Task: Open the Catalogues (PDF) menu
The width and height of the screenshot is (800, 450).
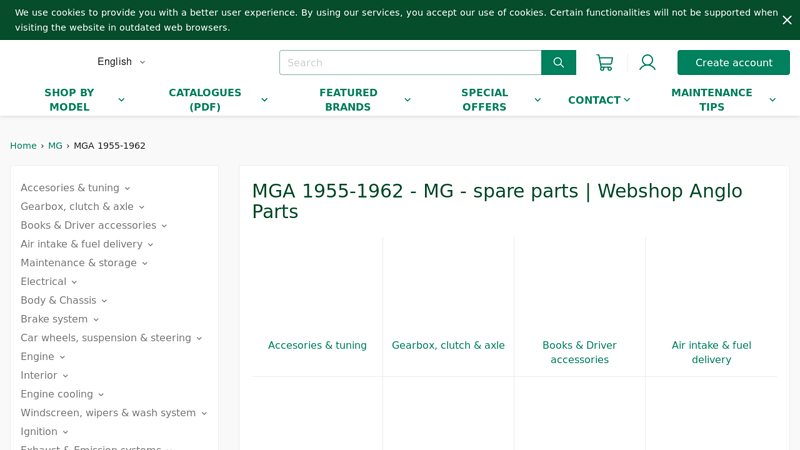Action: [x=205, y=99]
